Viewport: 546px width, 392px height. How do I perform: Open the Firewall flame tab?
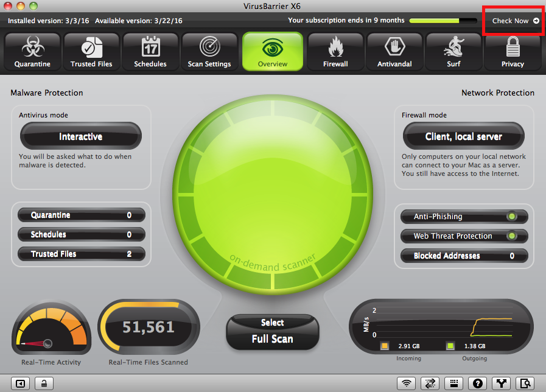(335, 52)
